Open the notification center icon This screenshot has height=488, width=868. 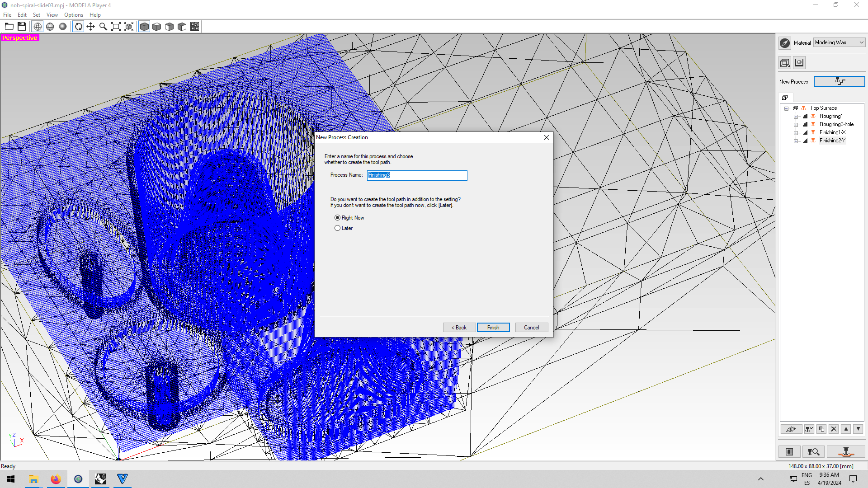tap(853, 479)
